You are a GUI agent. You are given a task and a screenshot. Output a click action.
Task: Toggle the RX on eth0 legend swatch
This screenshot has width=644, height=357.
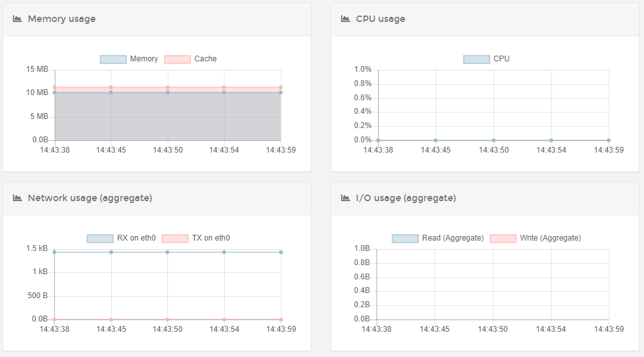[x=100, y=239]
